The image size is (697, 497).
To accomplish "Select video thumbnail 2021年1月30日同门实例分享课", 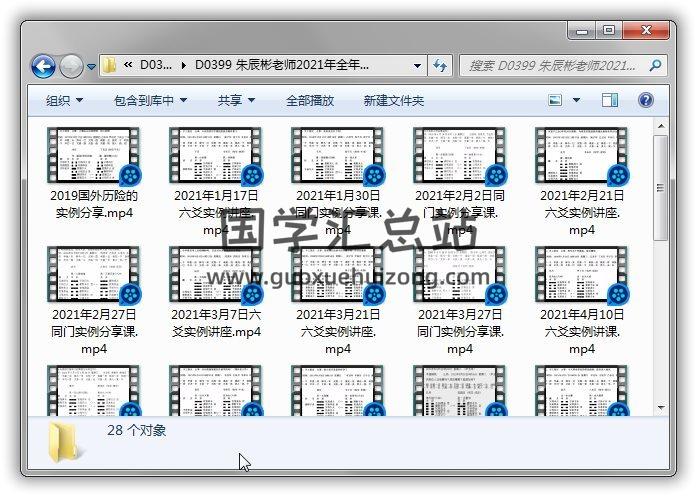I will [338, 156].
